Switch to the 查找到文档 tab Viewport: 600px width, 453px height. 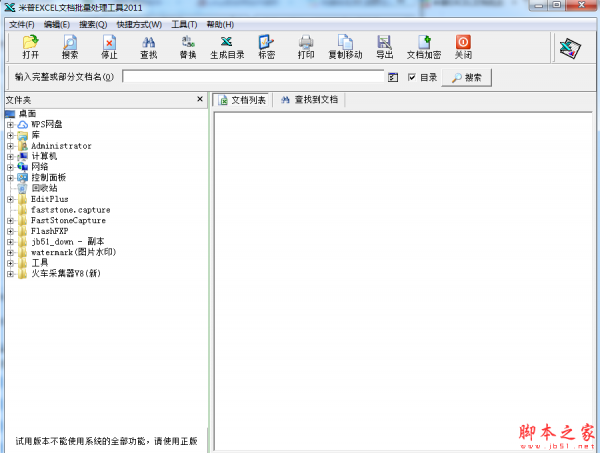pyautogui.click(x=309, y=100)
